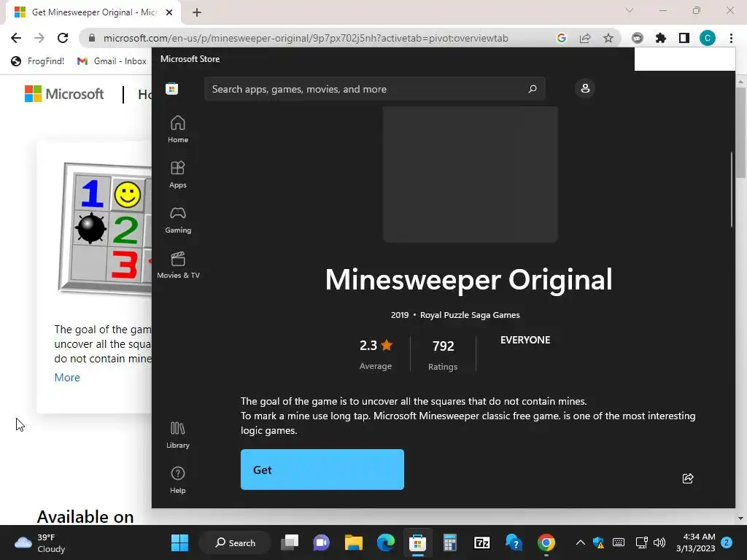Click the Chrome page vertical scrollbar
Image resolution: width=747 pixels, height=560 pixels.
tap(741, 133)
